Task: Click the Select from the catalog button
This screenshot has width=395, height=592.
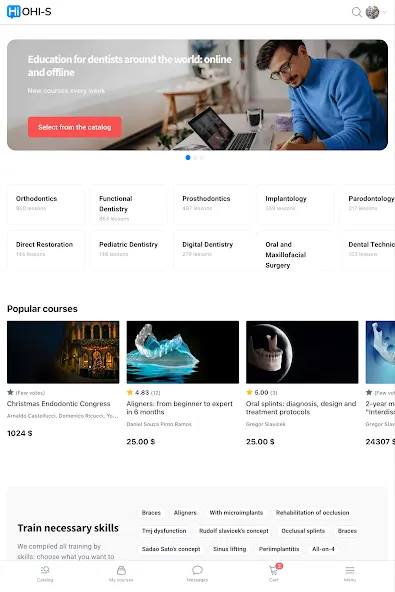Action: [x=75, y=127]
